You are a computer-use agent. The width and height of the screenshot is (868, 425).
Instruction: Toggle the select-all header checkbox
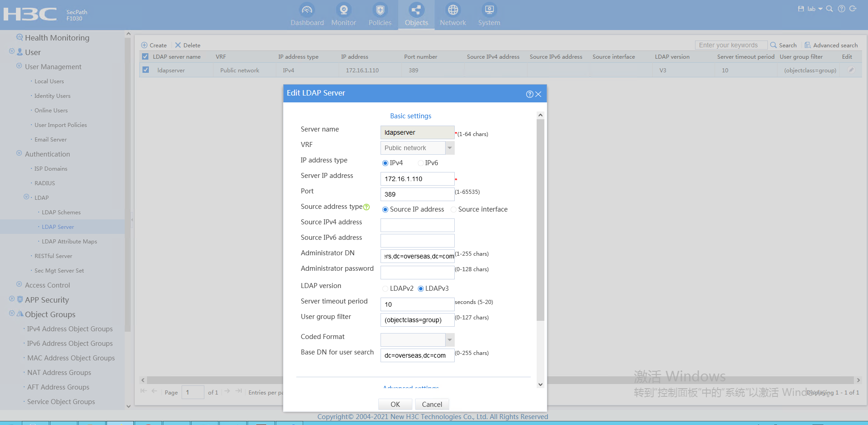tap(145, 56)
